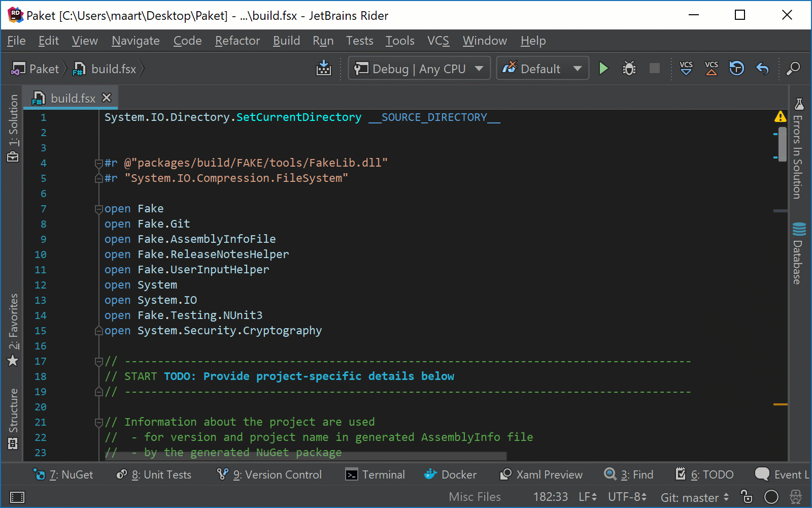
Task: Collapse the fold region on line 4
Action: pos(98,164)
